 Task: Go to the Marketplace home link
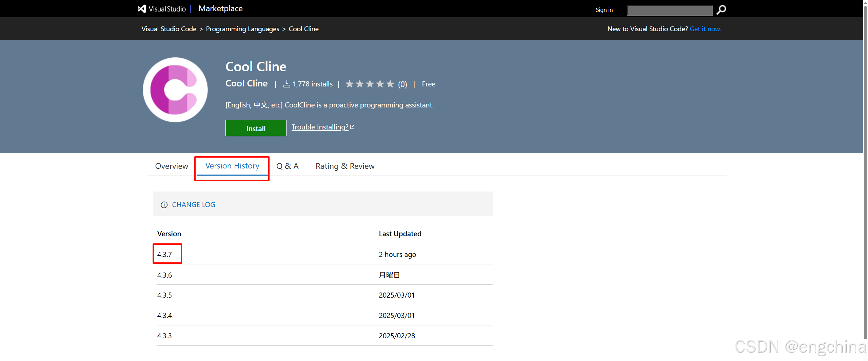220,8
